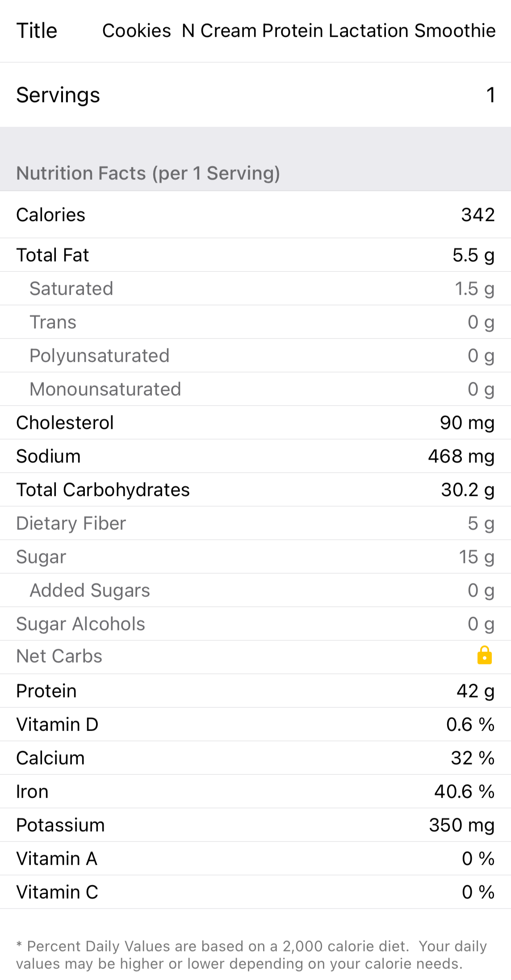Viewport: 511px width, 980px height.
Task: Edit the Iron 40.6 % value
Action: pos(464,792)
